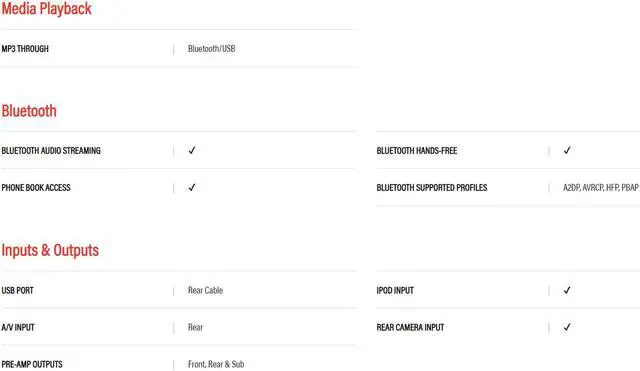Click the Rear Camera Input label
Viewport: 640px width, 371px height.
pyautogui.click(x=410, y=327)
